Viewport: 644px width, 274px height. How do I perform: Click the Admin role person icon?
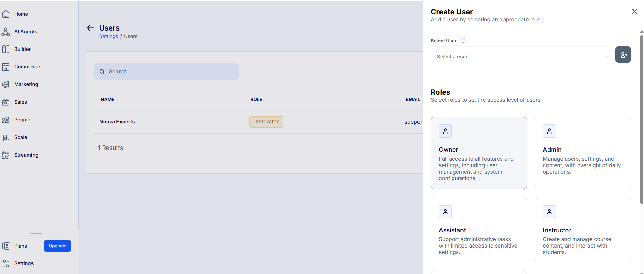(549, 131)
